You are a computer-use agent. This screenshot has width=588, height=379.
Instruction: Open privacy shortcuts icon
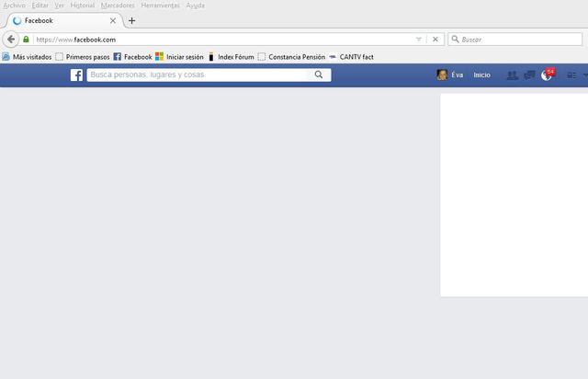(x=571, y=75)
